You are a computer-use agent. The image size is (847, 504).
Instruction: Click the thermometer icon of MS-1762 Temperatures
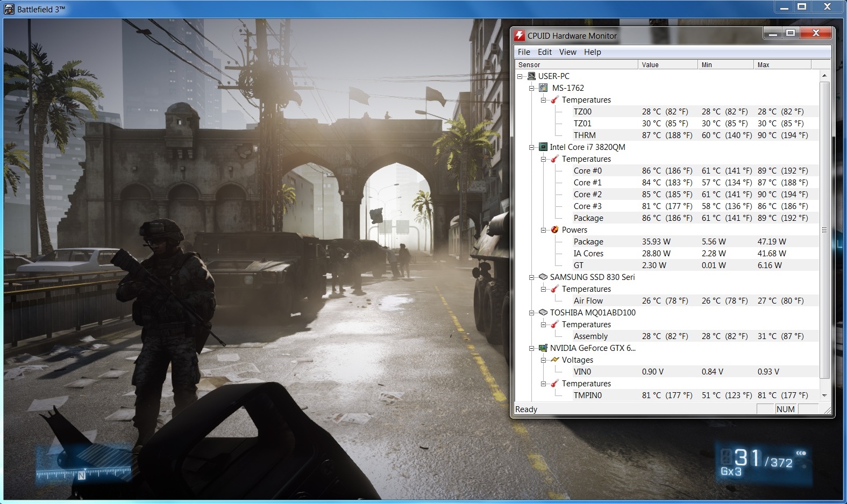(x=555, y=100)
